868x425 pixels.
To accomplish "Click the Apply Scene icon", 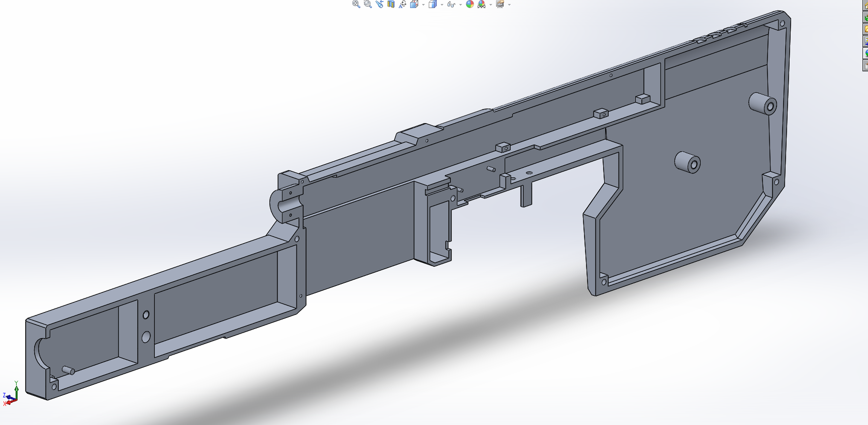I will (x=481, y=4).
